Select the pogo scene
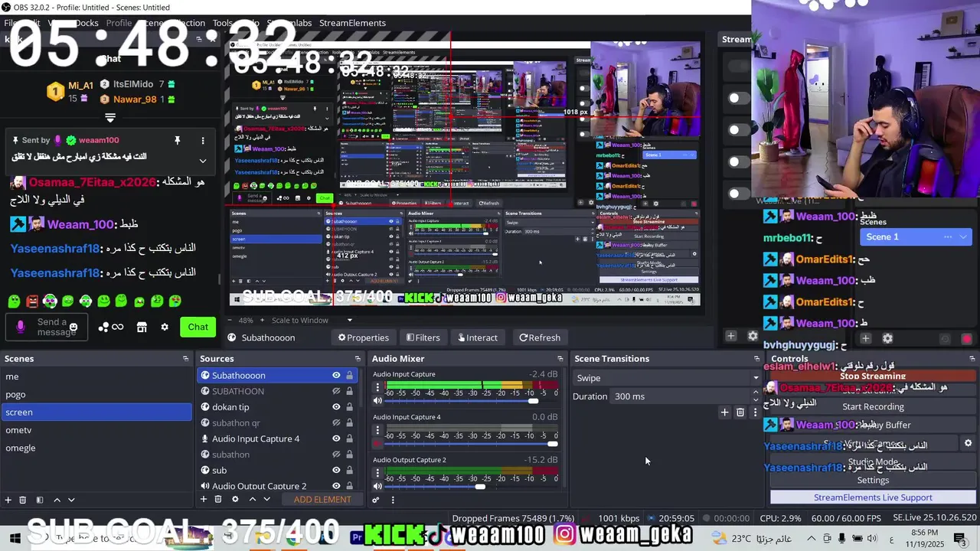Viewport: 980px width, 551px height. [x=96, y=394]
